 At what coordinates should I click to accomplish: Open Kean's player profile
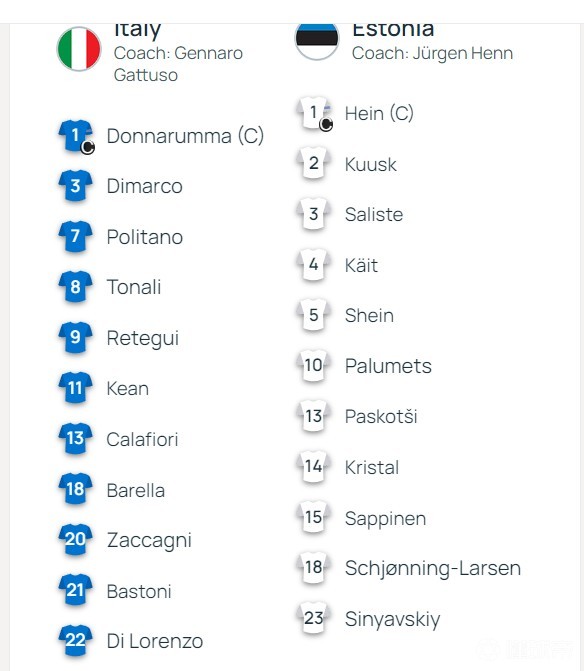pos(127,389)
